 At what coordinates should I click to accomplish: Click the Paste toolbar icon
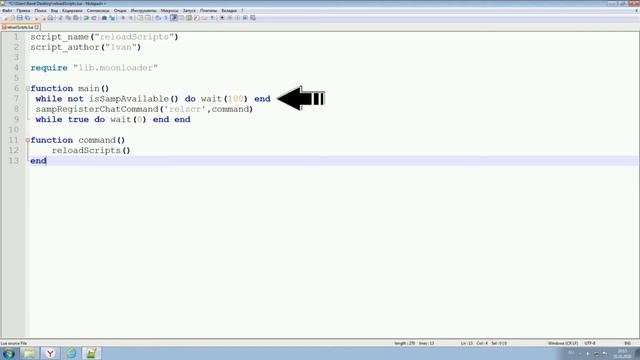tap(76, 18)
